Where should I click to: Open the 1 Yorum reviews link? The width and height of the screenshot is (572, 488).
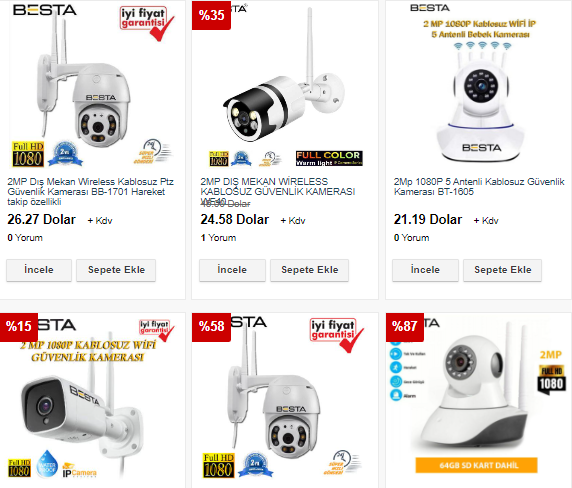218,238
